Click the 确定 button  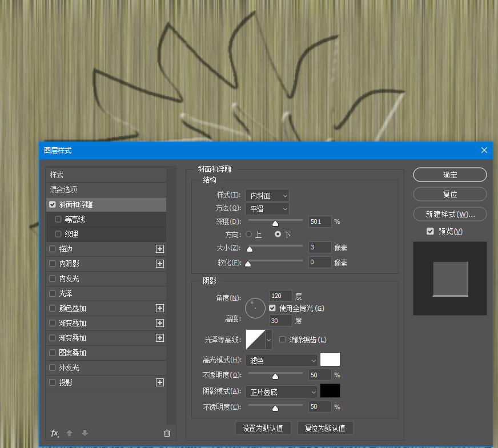pos(449,175)
